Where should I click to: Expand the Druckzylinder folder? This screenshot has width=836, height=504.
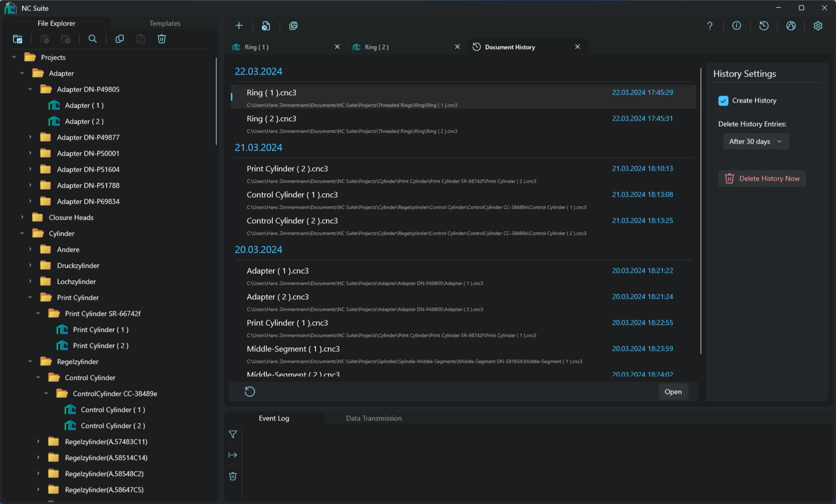30,265
